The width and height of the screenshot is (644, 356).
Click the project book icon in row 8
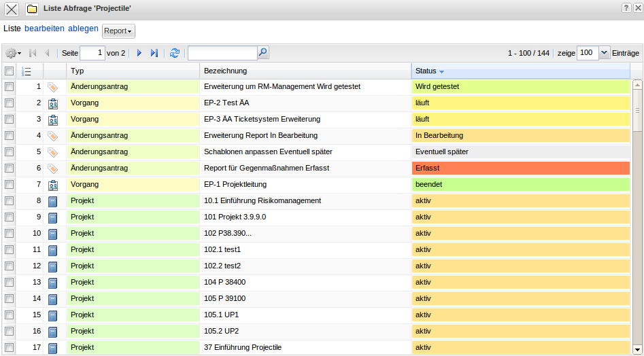[x=53, y=201]
